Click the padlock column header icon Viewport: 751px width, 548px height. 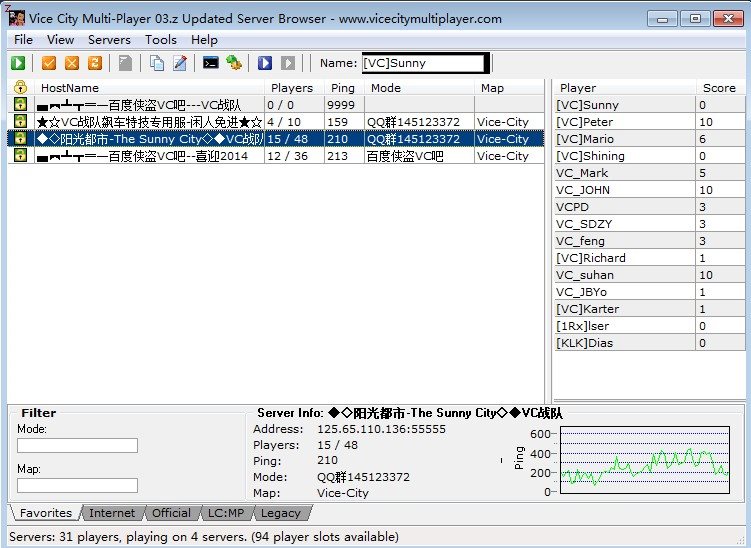coord(21,87)
